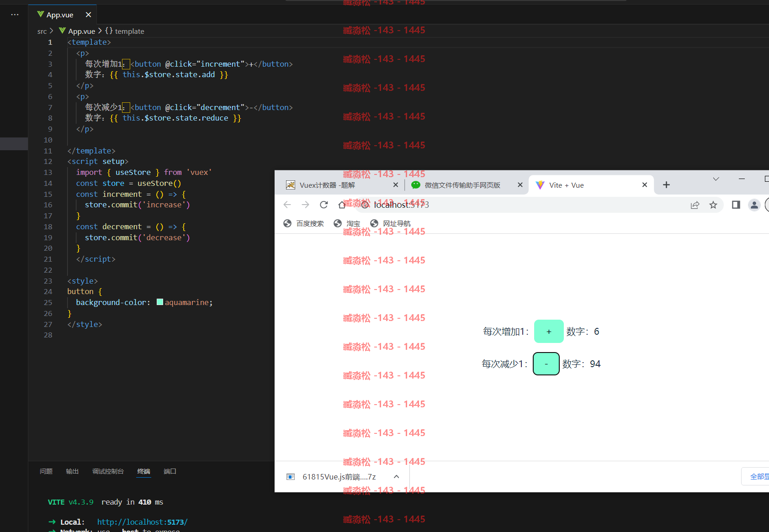Open the 百度搜索 bookmark

[x=303, y=223]
